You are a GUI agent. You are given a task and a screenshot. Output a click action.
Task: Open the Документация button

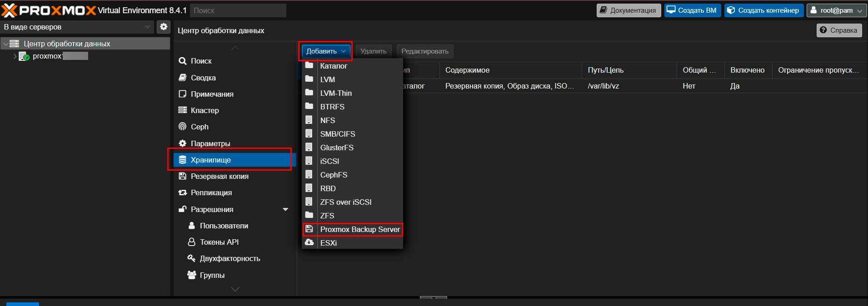point(629,10)
